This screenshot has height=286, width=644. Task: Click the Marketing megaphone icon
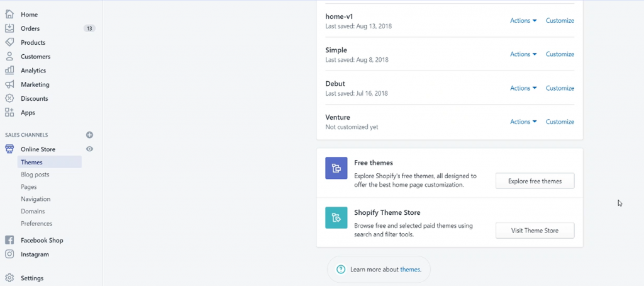pos(9,84)
